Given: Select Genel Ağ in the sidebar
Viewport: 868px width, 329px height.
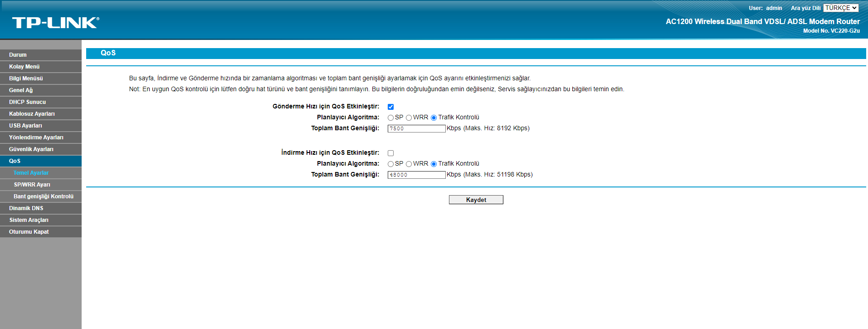Looking at the screenshot, I should click(x=41, y=90).
